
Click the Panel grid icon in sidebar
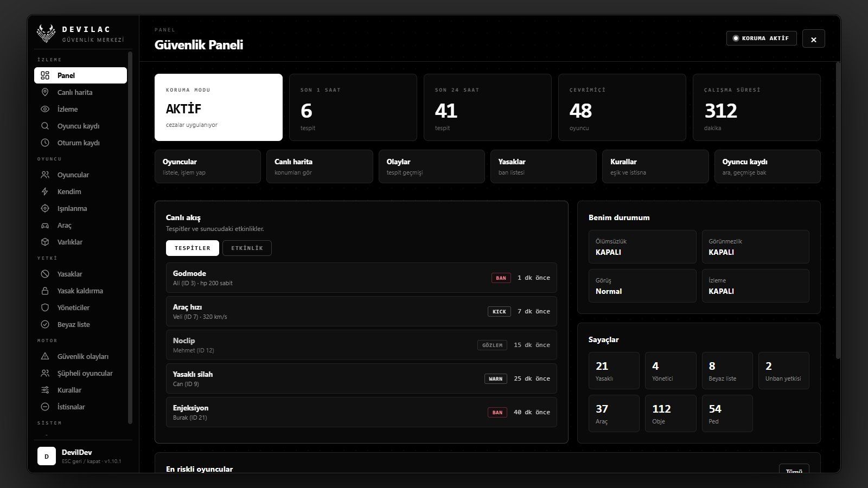point(45,75)
